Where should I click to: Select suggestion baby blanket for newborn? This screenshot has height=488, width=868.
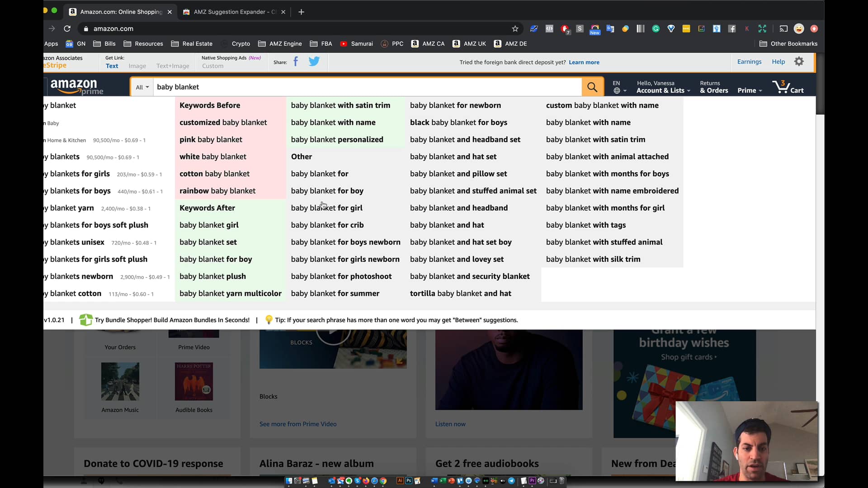pos(455,105)
